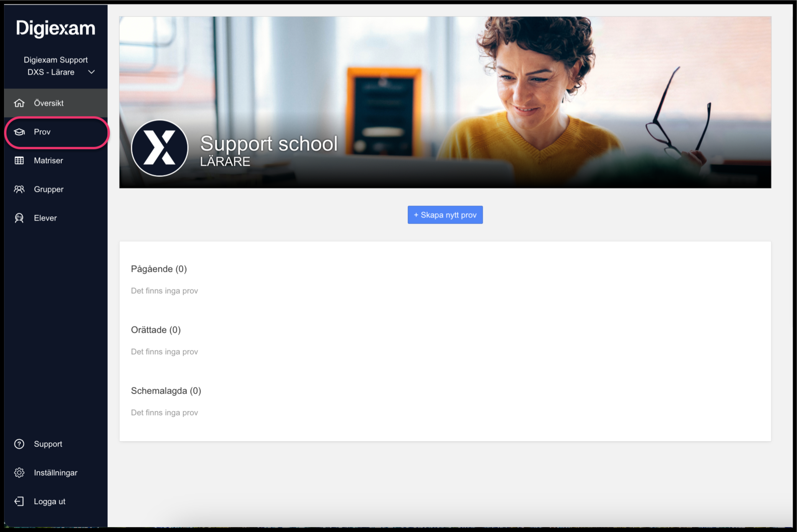Click the Support question mark icon
This screenshot has width=797, height=532.
(19, 444)
